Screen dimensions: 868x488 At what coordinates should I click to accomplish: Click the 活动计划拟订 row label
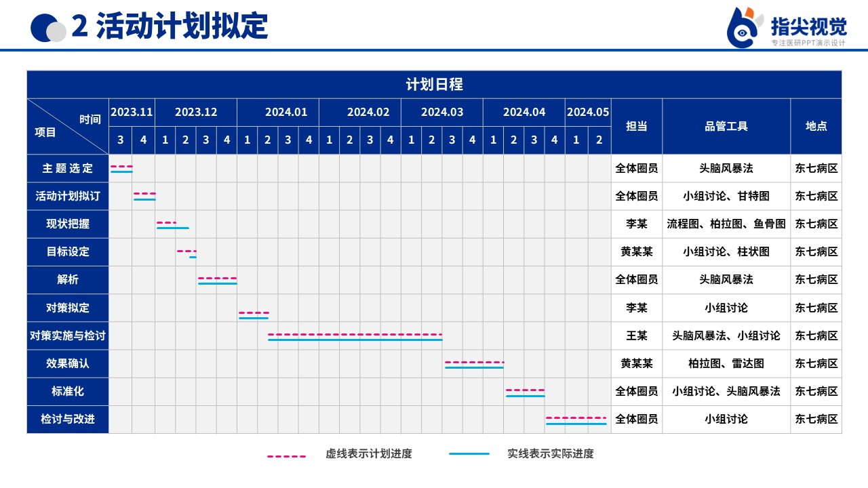[68, 196]
